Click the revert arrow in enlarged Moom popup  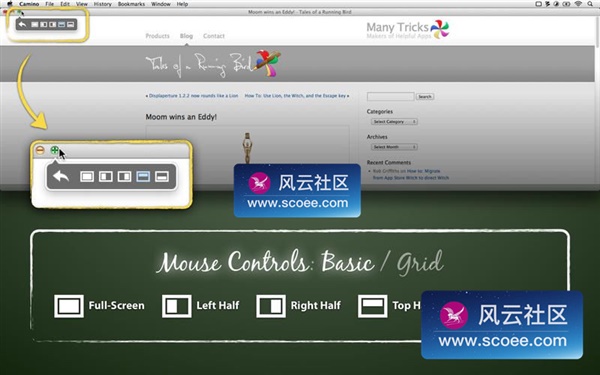coord(61,176)
